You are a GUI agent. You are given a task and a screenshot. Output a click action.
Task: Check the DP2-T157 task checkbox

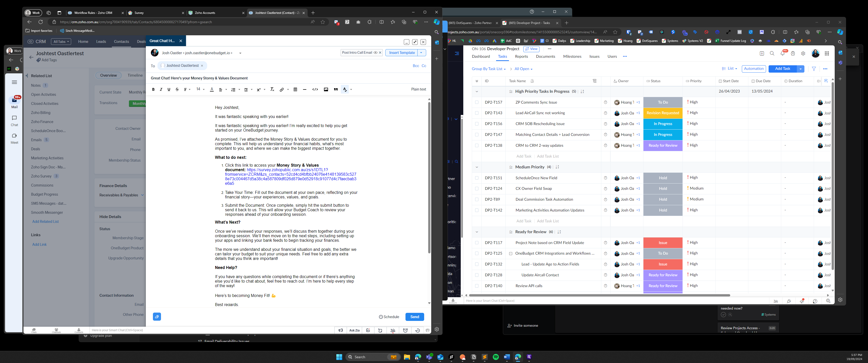476,102
